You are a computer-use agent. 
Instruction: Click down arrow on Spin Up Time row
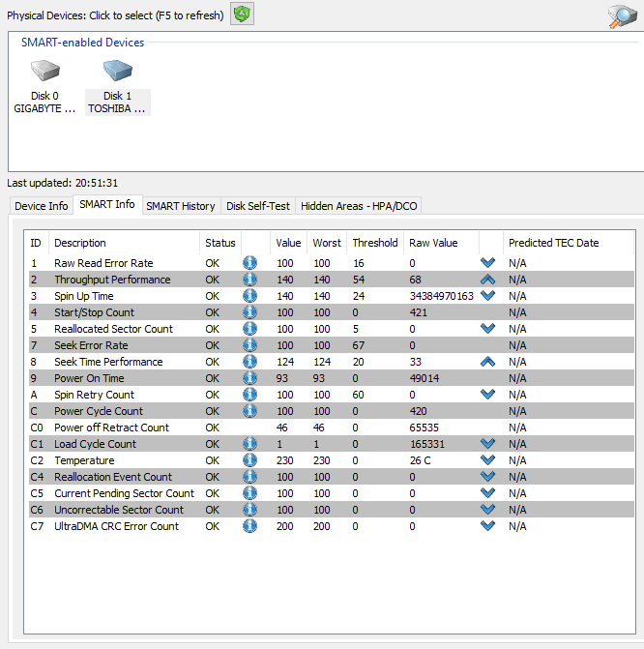(x=488, y=296)
